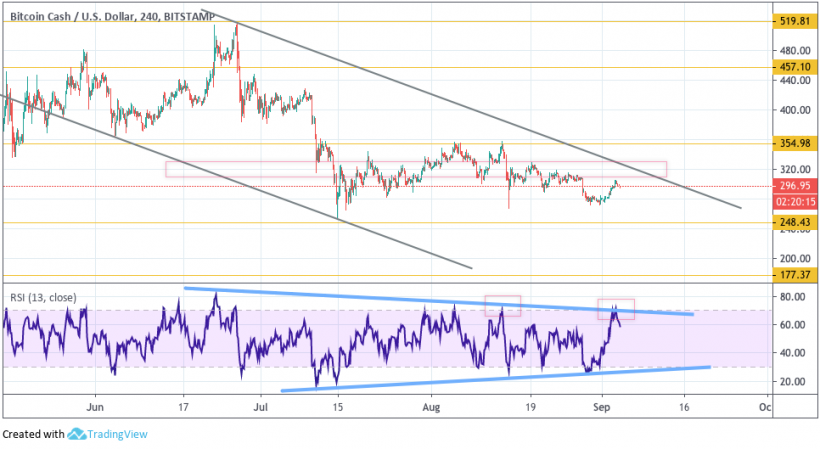Click the Jun date on time axis
The image size is (820, 449).
[95, 408]
